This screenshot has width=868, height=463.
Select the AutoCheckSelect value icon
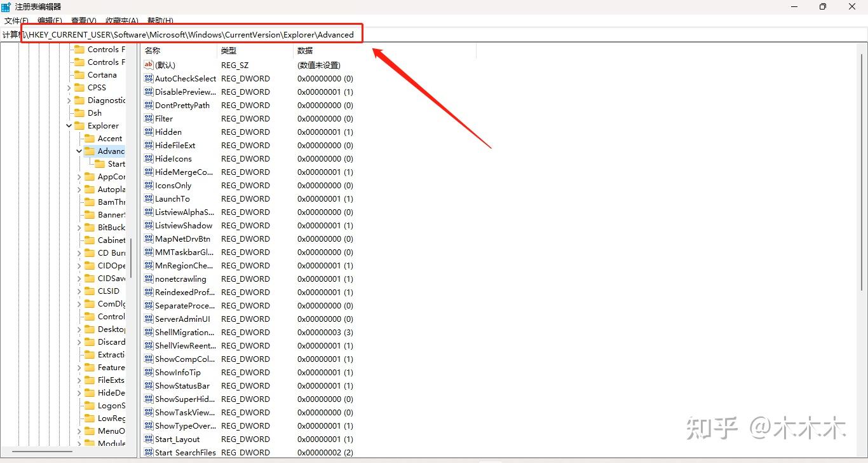pos(149,78)
